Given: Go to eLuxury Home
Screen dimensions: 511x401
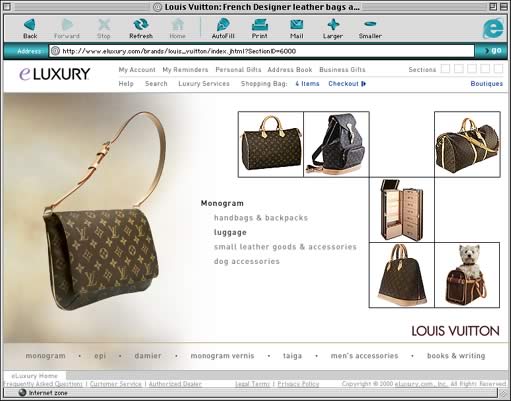Looking at the screenshot, I should (35, 376).
